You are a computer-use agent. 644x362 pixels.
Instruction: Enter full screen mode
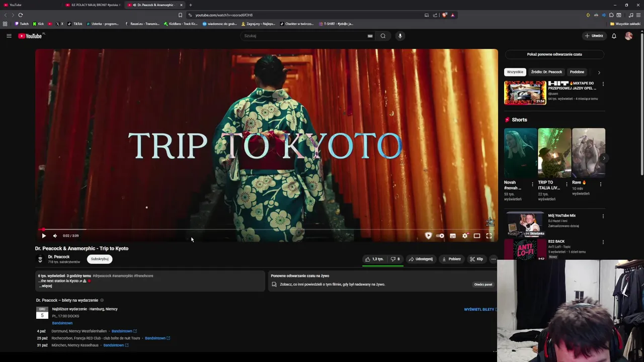[489, 235]
